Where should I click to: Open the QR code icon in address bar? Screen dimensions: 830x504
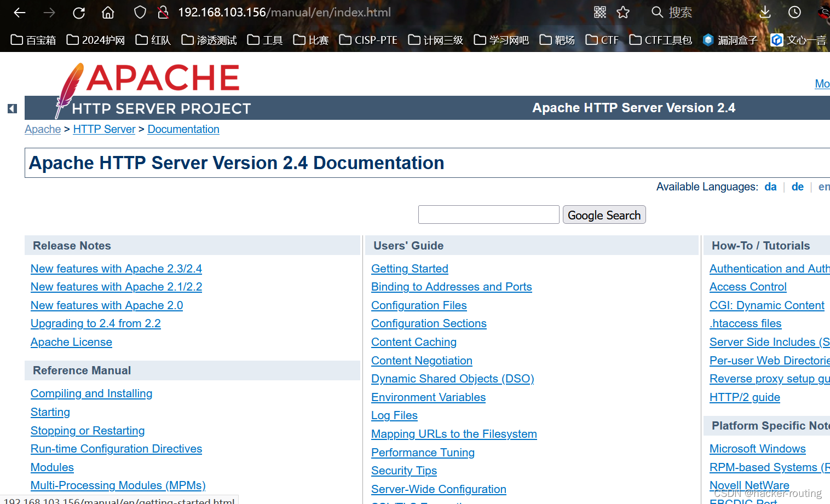pos(600,12)
